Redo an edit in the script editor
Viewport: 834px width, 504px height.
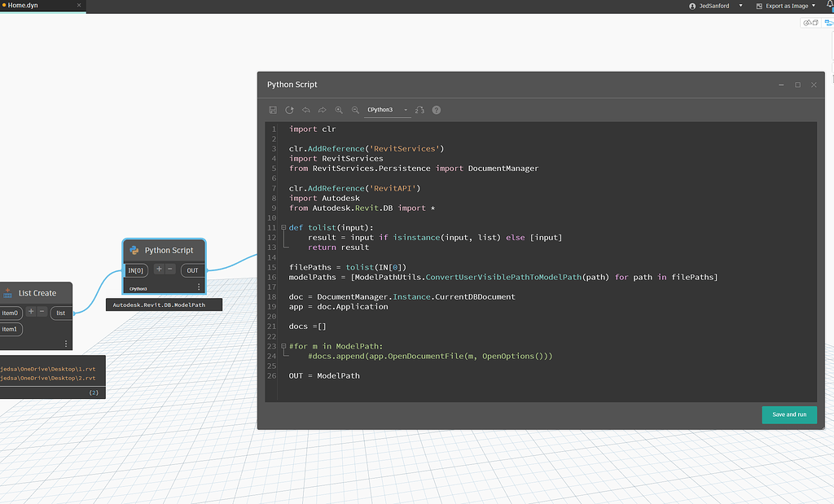pos(322,109)
